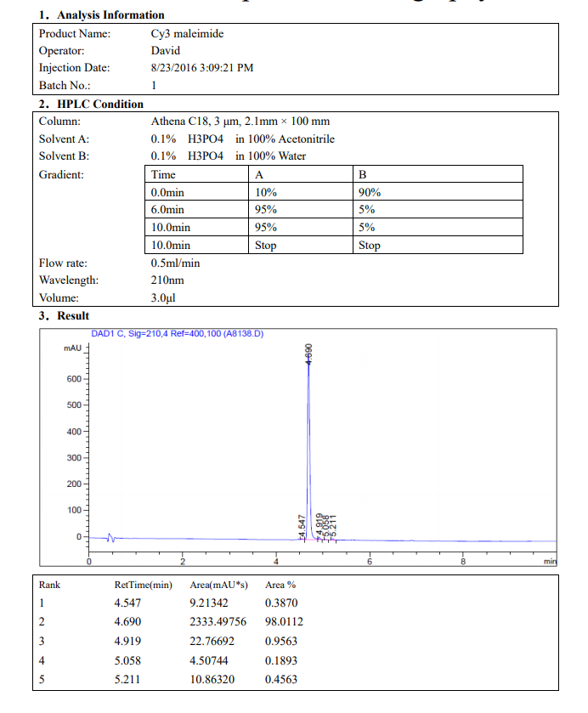
Task: Click the operator name 'David'
Action: (166, 50)
